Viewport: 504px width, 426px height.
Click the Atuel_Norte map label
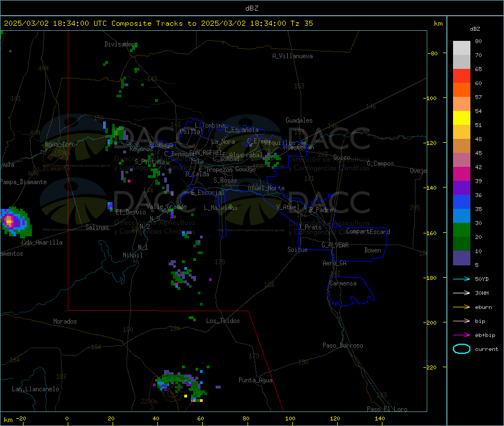tap(266, 188)
